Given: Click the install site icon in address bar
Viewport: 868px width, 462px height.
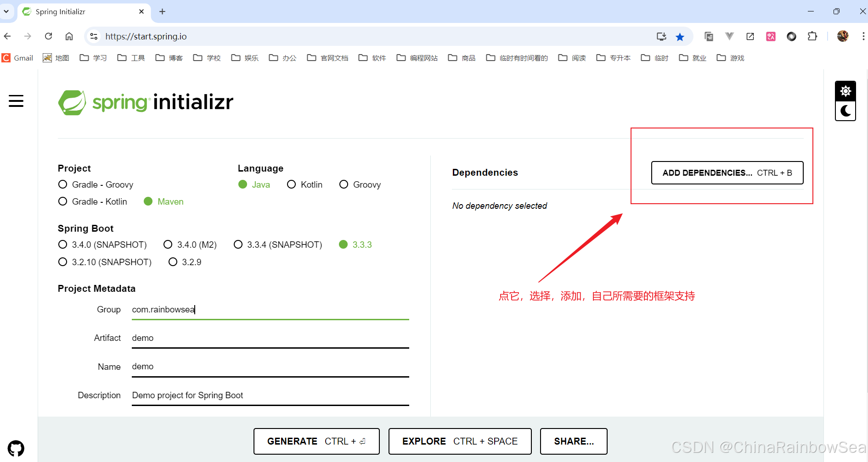Looking at the screenshot, I should pos(661,36).
